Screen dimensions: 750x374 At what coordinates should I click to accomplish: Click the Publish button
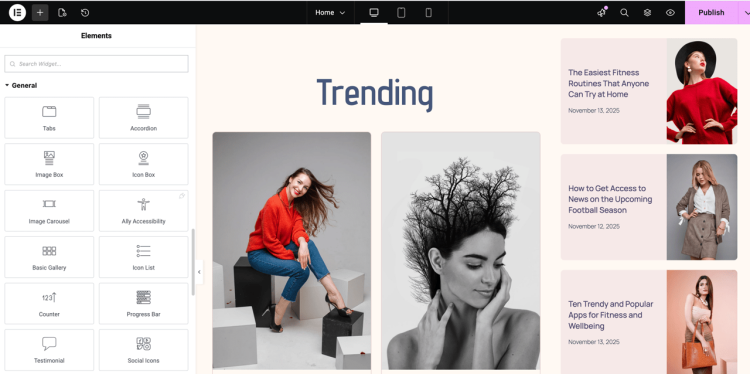pyautogui.click(x=711, y=12)
